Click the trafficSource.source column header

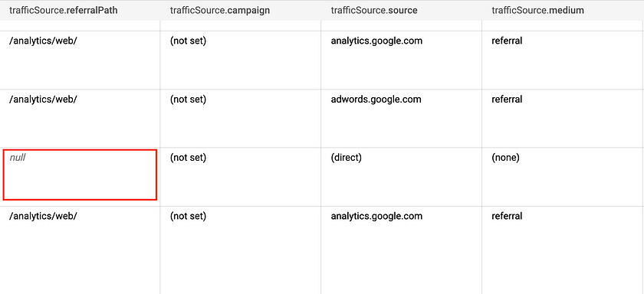tap(374, 11)
